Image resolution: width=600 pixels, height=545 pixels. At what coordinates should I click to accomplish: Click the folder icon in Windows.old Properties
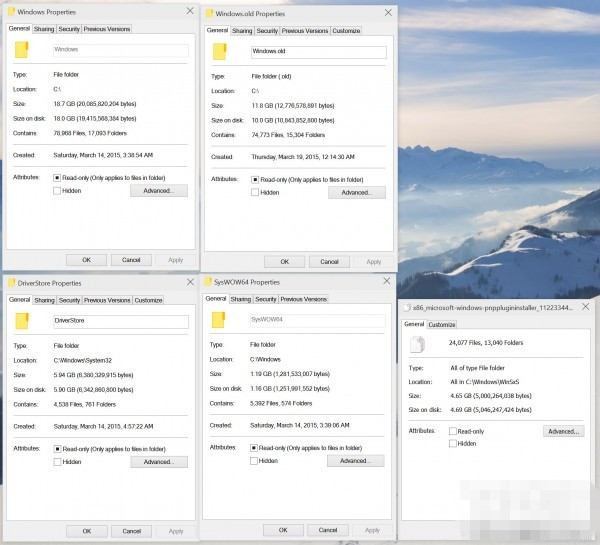220,52
